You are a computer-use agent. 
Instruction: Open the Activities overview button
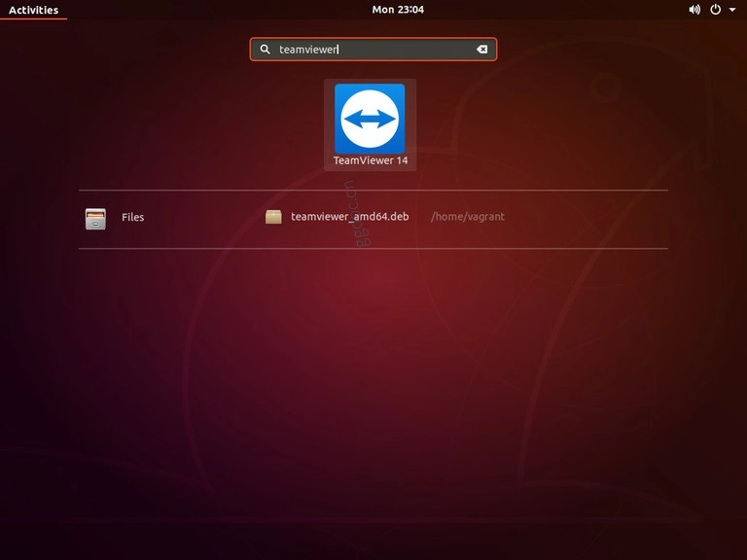pyautogui.click(x=33, y=10)
